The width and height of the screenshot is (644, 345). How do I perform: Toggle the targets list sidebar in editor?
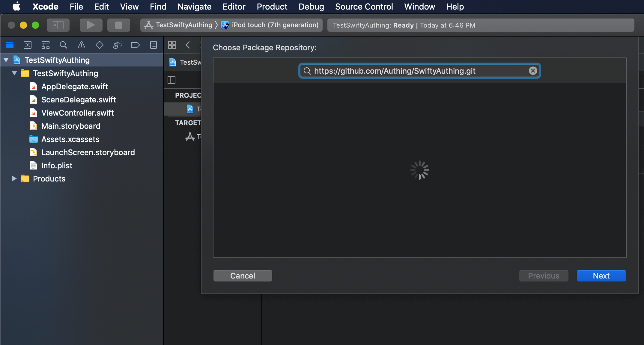pyautogui.click(x=171, y=80)
